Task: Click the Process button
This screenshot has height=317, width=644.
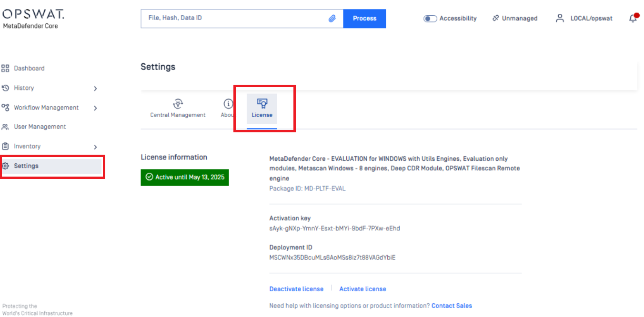Action: (364, 18)
